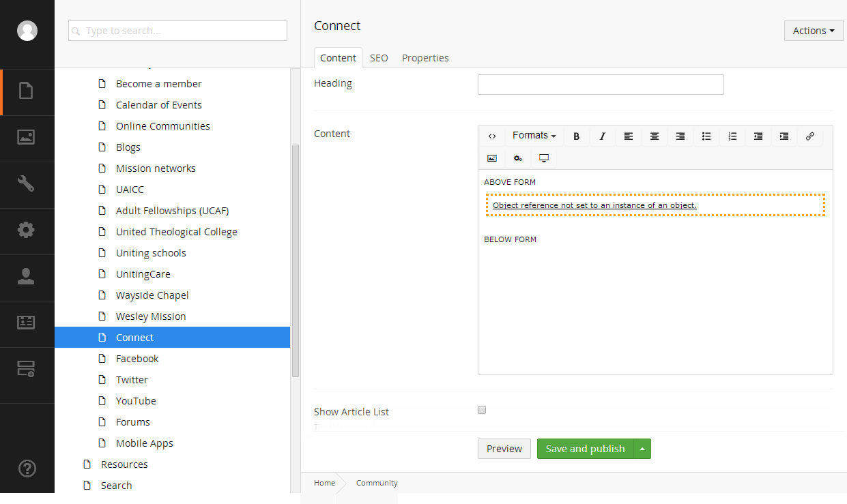The image size is (847, 504).
Task: Open the Developer gear section
Action: click(x=26, y=230)
